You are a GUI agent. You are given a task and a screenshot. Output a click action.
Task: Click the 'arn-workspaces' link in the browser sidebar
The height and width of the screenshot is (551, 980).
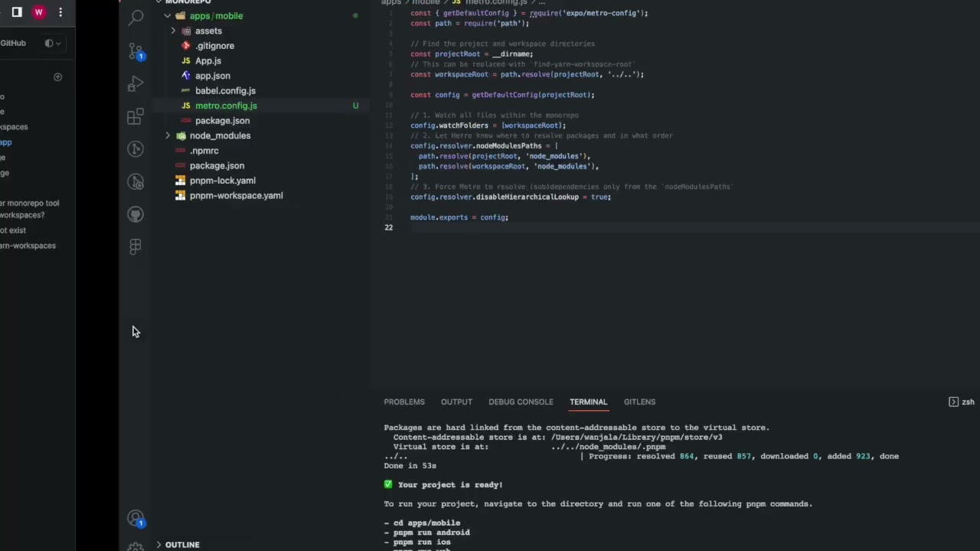[x=28, y=246]
